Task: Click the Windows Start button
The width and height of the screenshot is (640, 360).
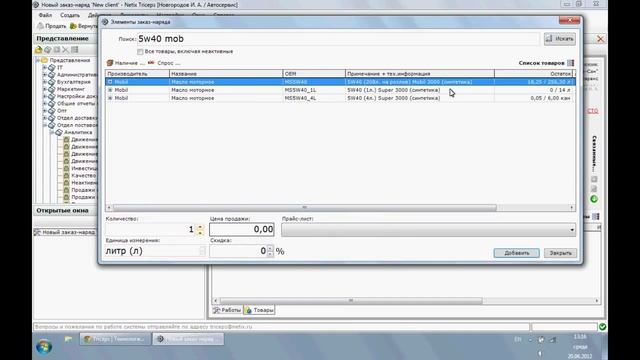Action: pos(44,347)
